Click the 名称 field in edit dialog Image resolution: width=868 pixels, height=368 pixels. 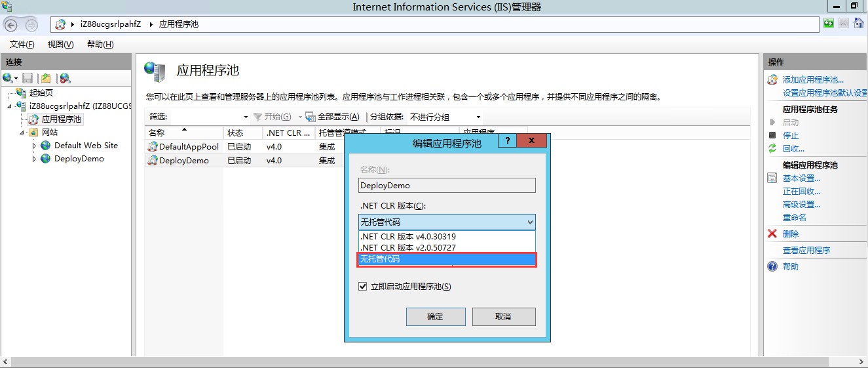(x=447, y=186)
